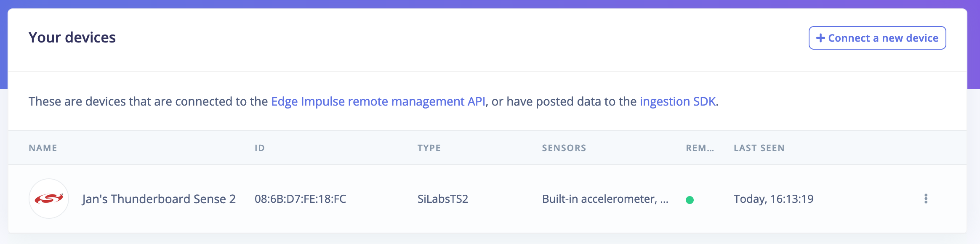Click the truncated REM... column header
The height and width of the screenshot is (244, 980).
pyautogui.click(x=700, y=148)
